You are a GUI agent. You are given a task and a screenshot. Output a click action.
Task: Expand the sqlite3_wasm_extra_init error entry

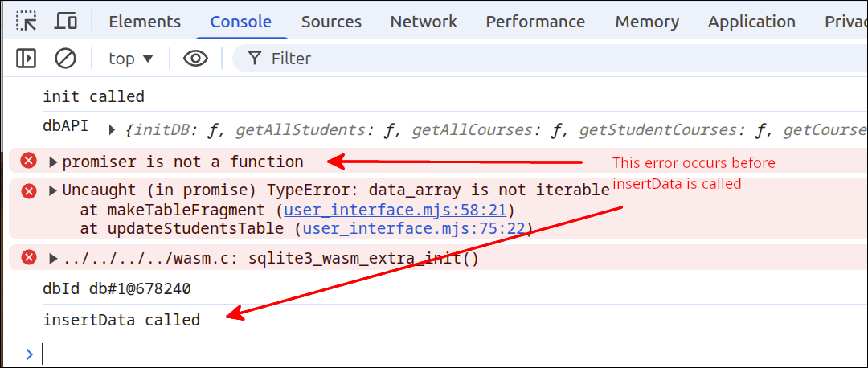53,259
